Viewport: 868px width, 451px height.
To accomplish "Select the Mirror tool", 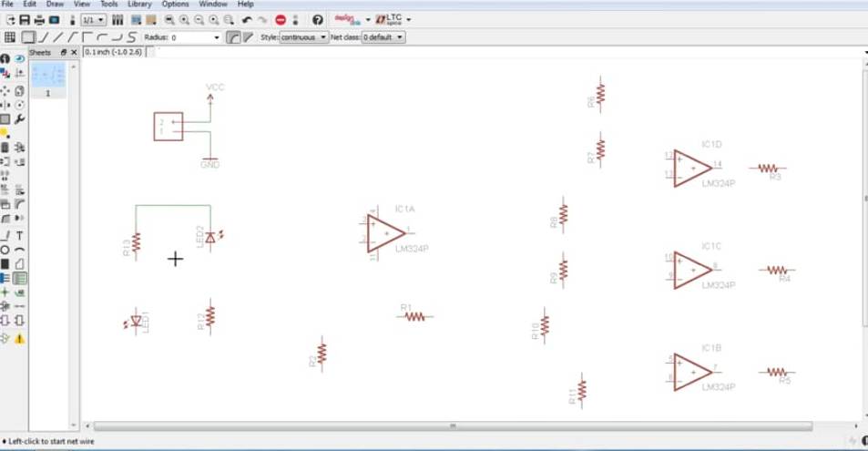I will pos(5,105).
